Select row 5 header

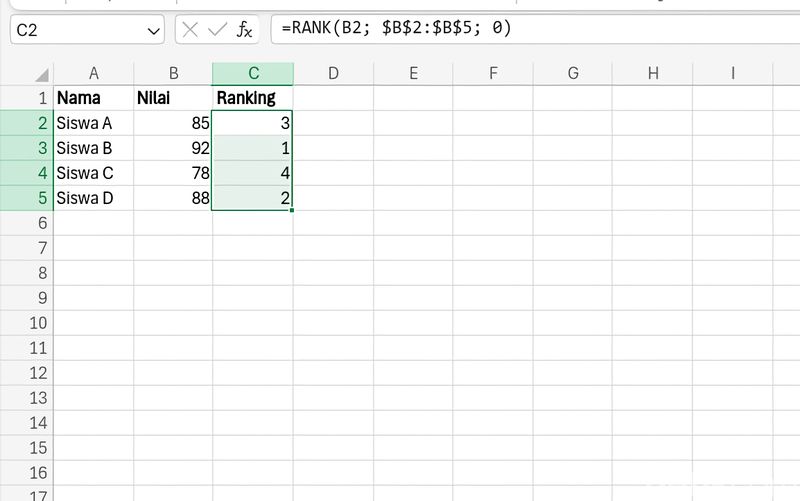pos(27,198)
